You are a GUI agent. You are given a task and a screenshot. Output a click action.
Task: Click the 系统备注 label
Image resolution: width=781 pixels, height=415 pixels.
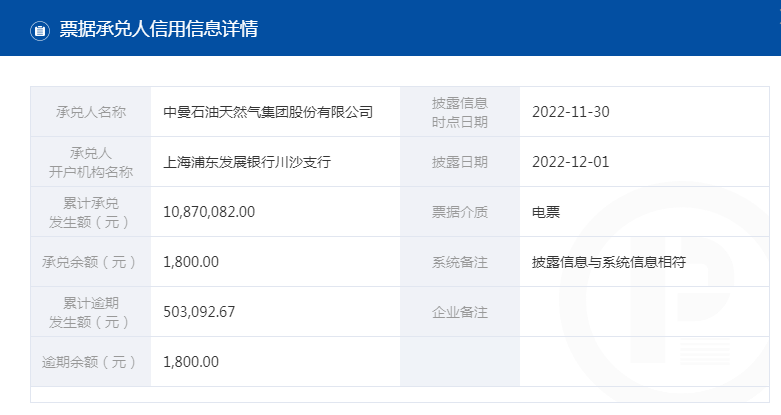460,263
